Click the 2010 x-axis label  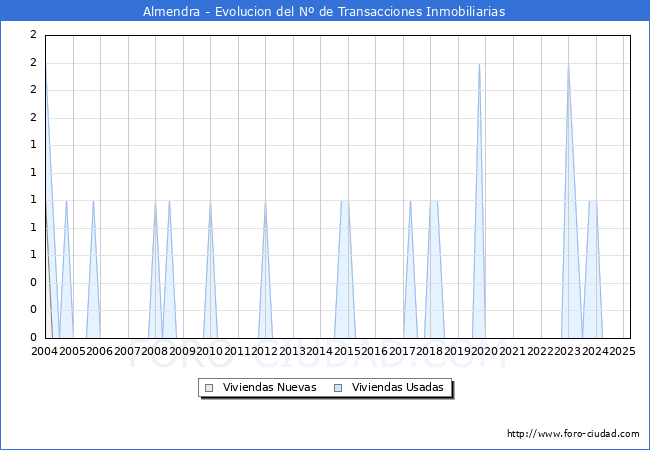point(210,351)
